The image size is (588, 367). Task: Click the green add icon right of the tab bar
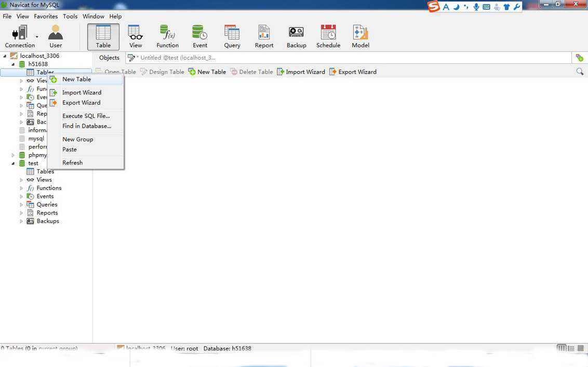click(x=579, y=58)
